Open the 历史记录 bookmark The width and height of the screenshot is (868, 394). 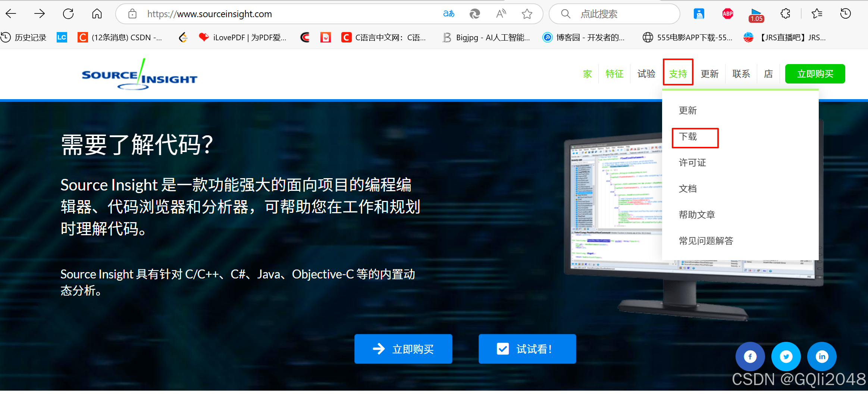point(23,37)
